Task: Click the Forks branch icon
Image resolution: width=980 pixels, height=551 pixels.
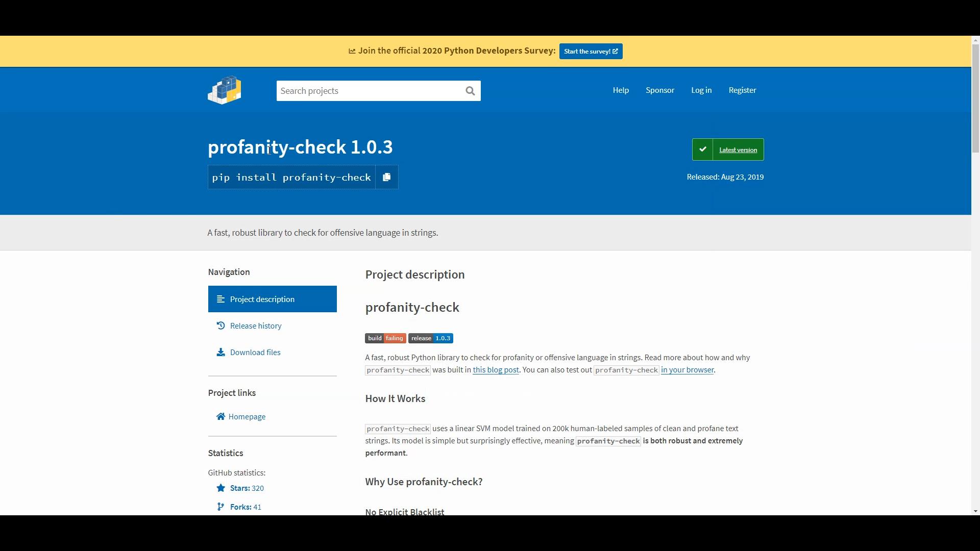Action: [220, 507]
